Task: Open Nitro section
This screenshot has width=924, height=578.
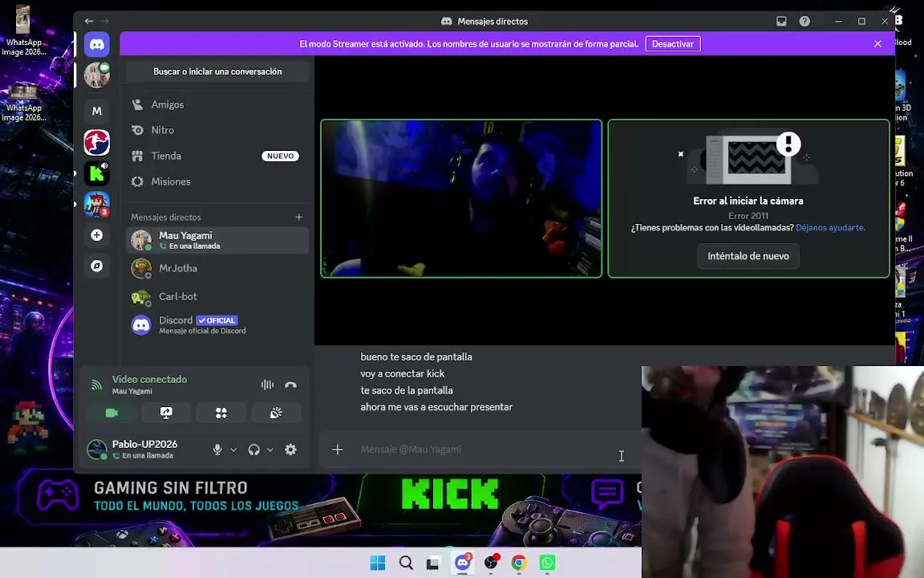Action: (217, 130)
